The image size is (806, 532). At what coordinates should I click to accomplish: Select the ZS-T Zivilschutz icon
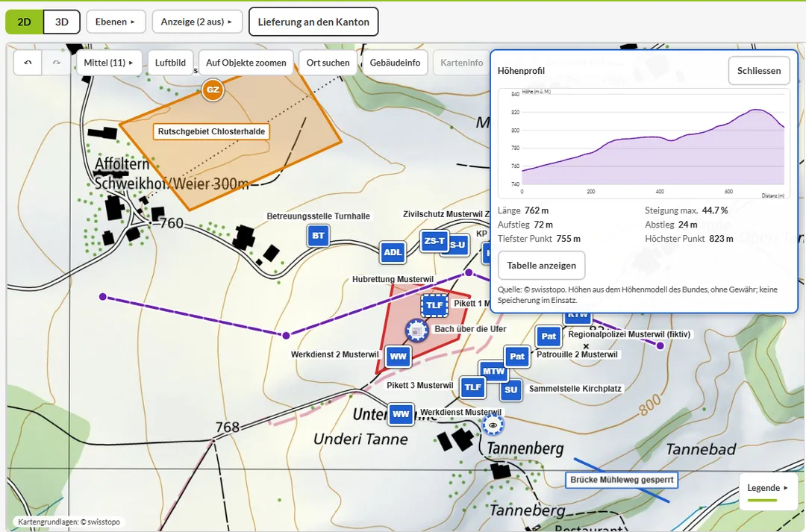434,240
